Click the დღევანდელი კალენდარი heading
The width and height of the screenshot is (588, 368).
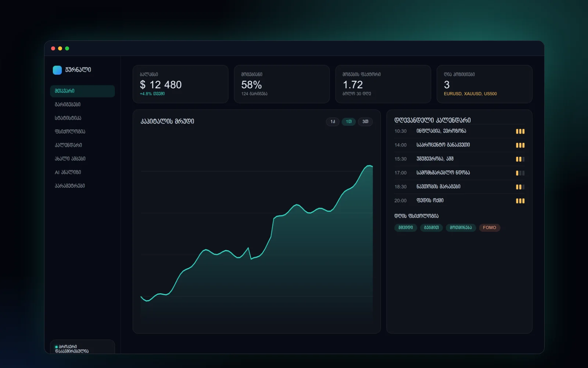pos(432,120)
